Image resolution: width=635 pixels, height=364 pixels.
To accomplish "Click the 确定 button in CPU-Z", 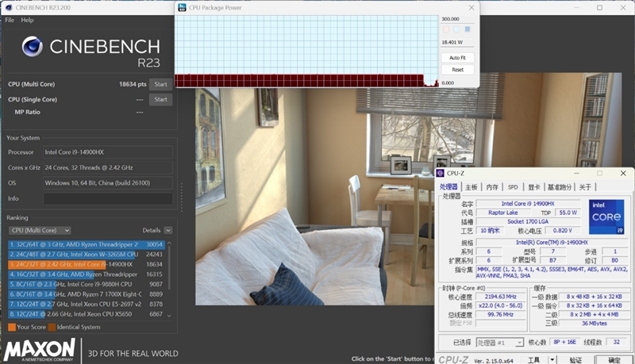I will (614, 359).
